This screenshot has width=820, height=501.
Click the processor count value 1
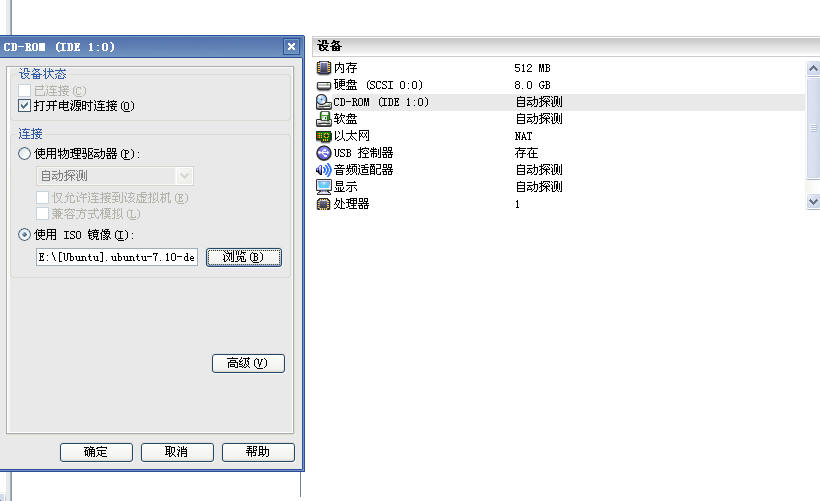pyautogui.click(x=517, y=204)
